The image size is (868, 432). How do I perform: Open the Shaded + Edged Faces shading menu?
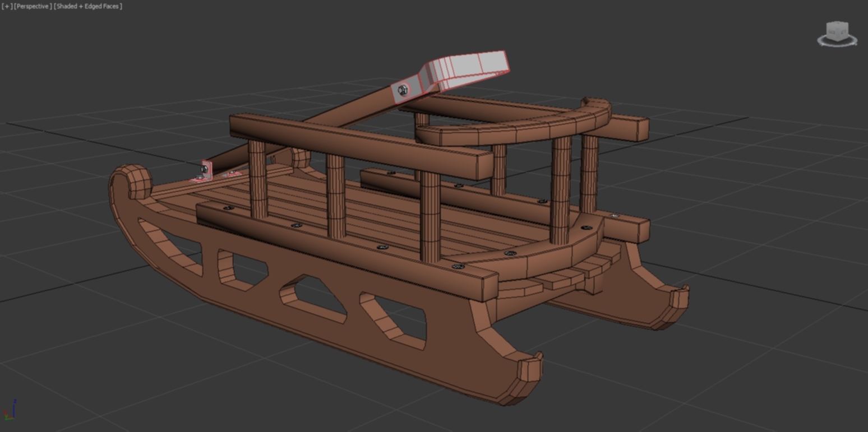pyautogui.click(x=87, y=6)
